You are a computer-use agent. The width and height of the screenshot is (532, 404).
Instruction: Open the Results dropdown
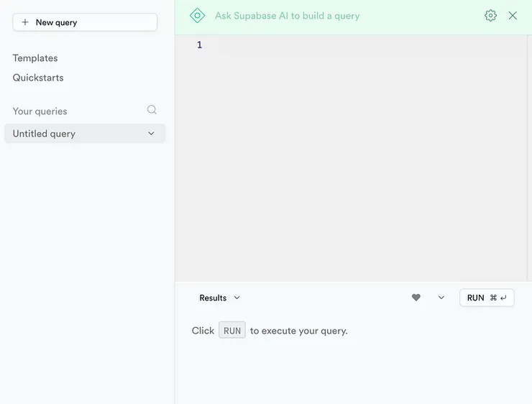[219, 298]
